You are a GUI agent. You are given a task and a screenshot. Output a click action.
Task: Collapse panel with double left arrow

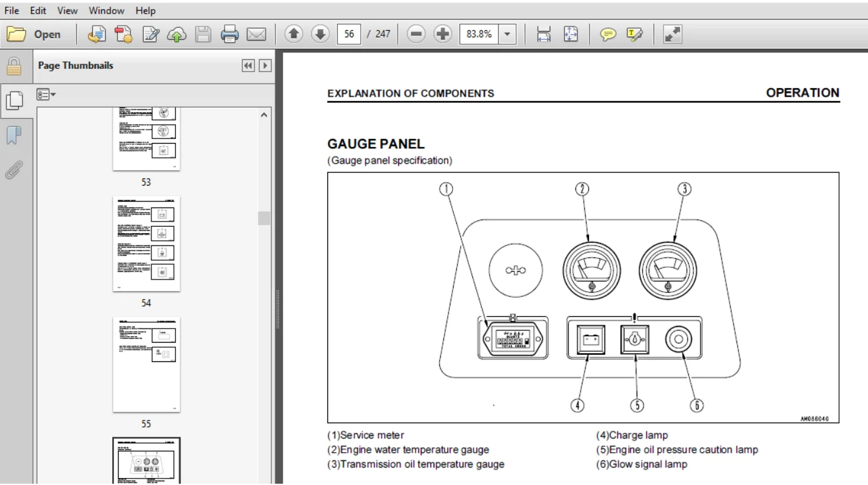248,66
